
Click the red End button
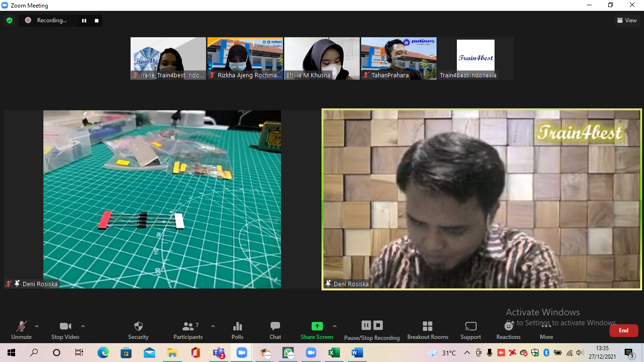[623, 330]
